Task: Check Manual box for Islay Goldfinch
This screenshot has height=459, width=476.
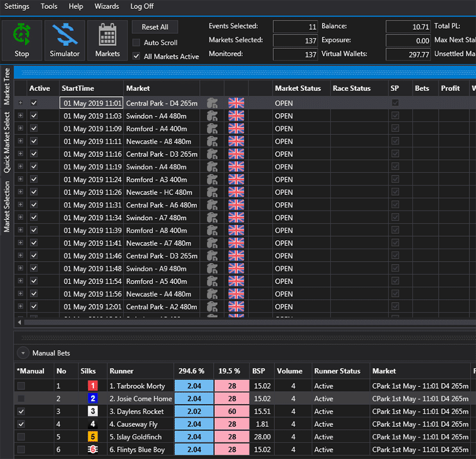Action: 21,437
